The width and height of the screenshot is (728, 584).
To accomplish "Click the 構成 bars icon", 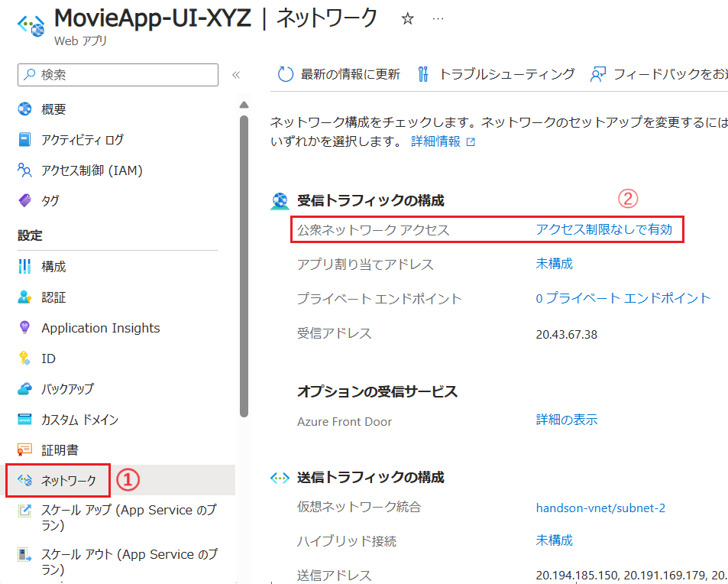I will [24, 266].
